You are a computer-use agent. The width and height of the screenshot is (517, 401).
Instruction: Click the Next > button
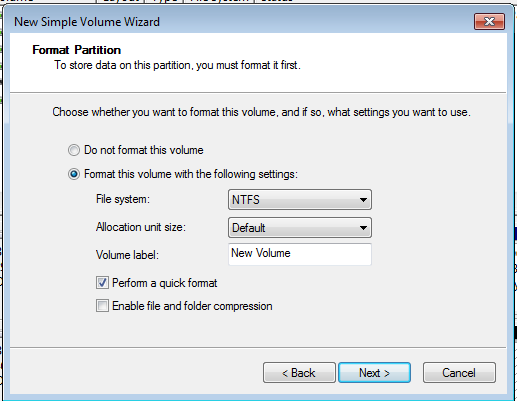374,373
